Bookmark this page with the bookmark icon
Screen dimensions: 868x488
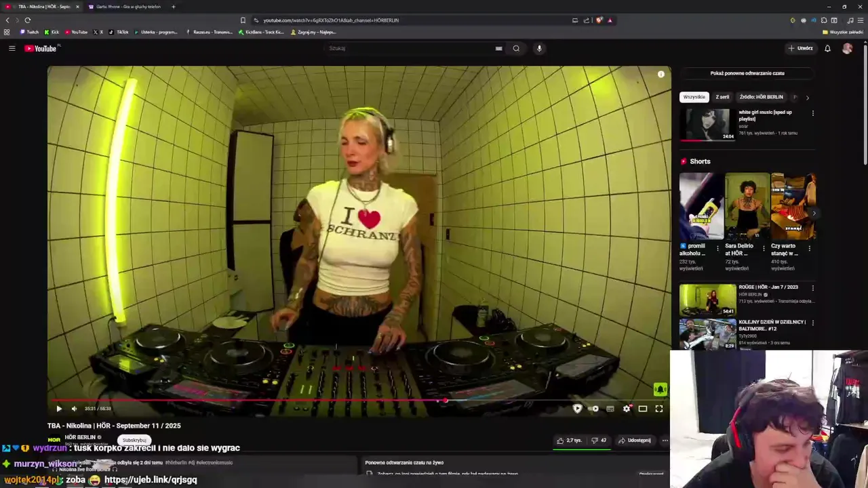pos(243,20)
